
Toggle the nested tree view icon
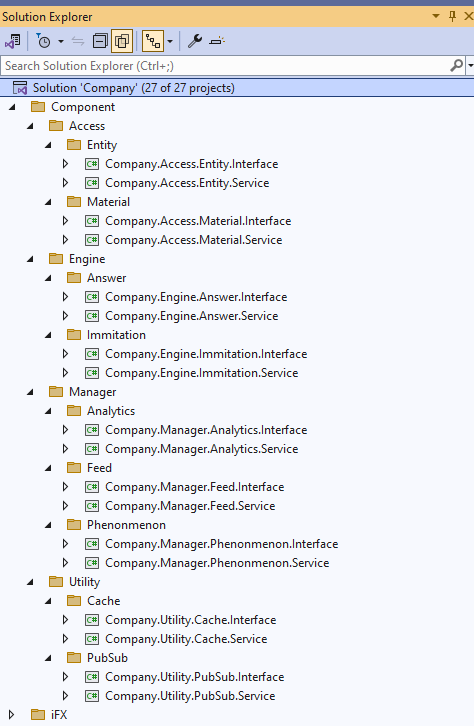pyautogui.click(x=153, y=42)
